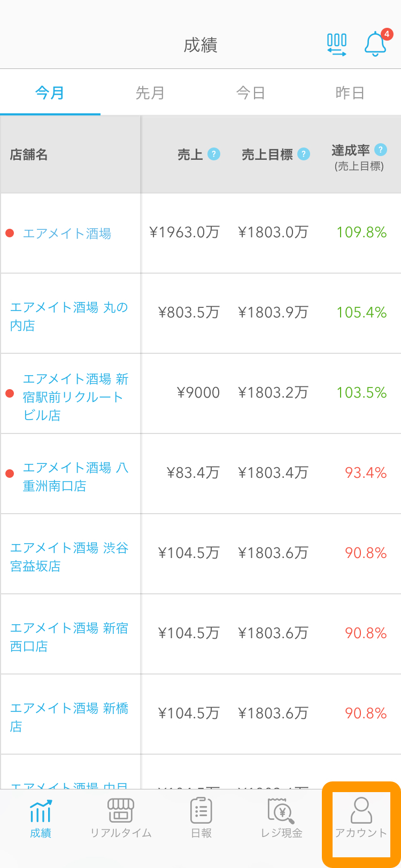
Task: Open store エアメイト酒場 渋谷宮益坂店
Action: 69,556
